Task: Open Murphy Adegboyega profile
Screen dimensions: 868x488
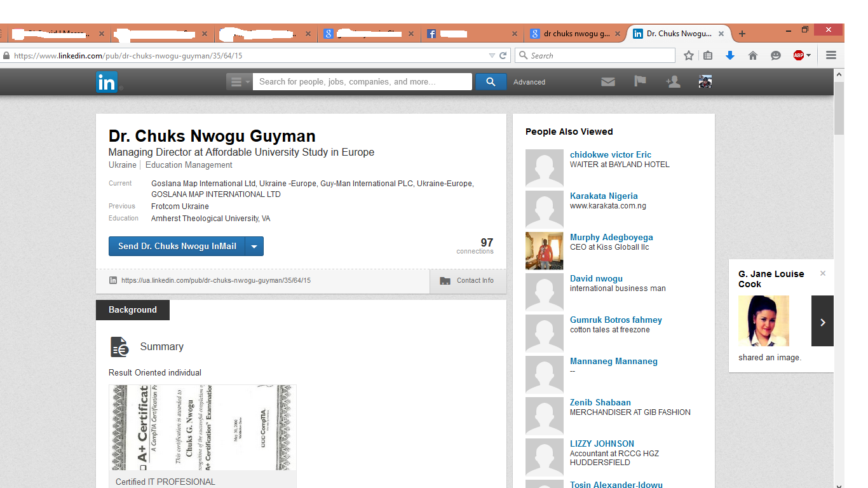Action: [611, 237]
